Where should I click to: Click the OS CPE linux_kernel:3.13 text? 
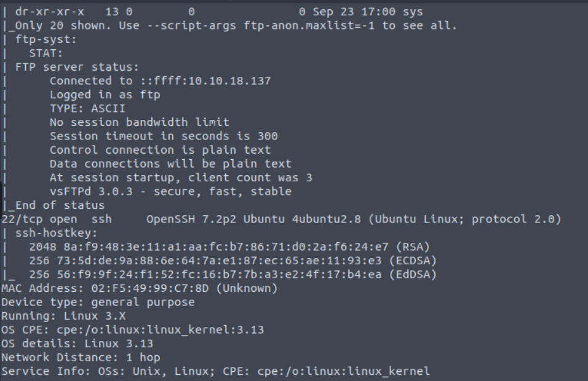pyautogui.click(x=132, y=329)
